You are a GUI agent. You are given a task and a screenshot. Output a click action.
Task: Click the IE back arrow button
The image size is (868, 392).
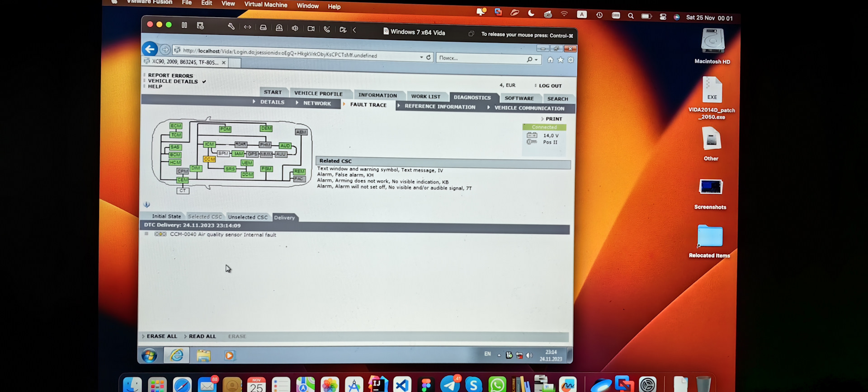(150, 49)
